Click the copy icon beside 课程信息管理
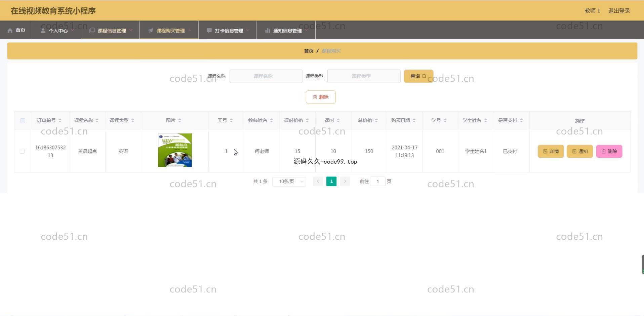644x316 pixels. point(92,30)
